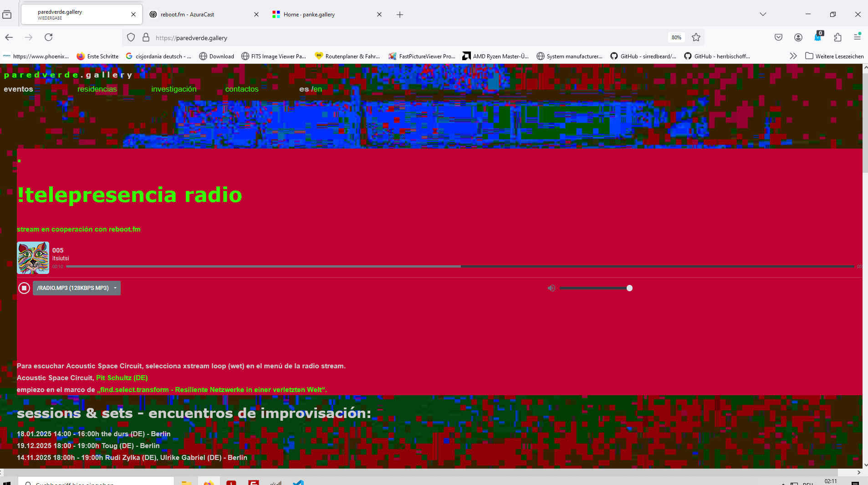Open the /RADIO.MP3 stream selection dropdown
This screenshot has width=868, height=485.
coord(77,288)
